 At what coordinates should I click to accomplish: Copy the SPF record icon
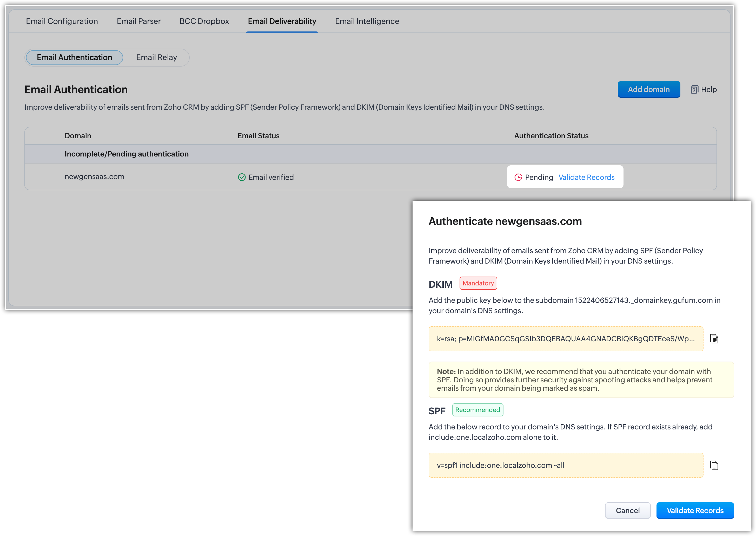pos(714,465)
